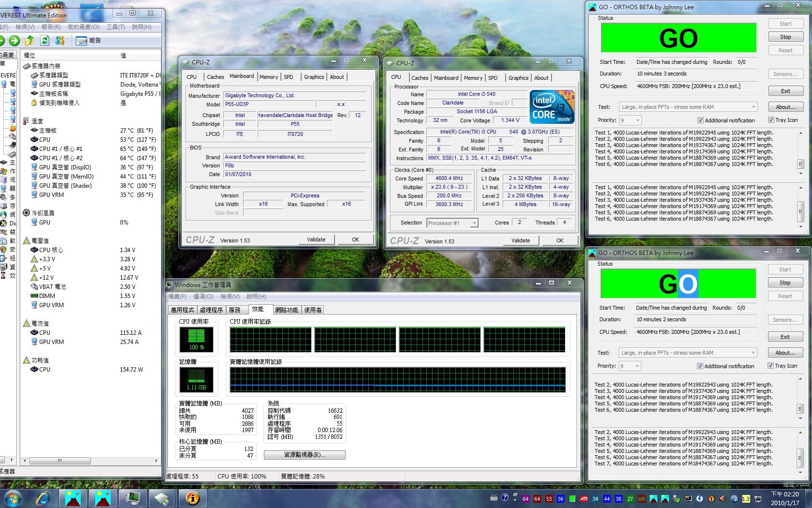Open 選項(O) menu in Task Manager

point(203,297)
